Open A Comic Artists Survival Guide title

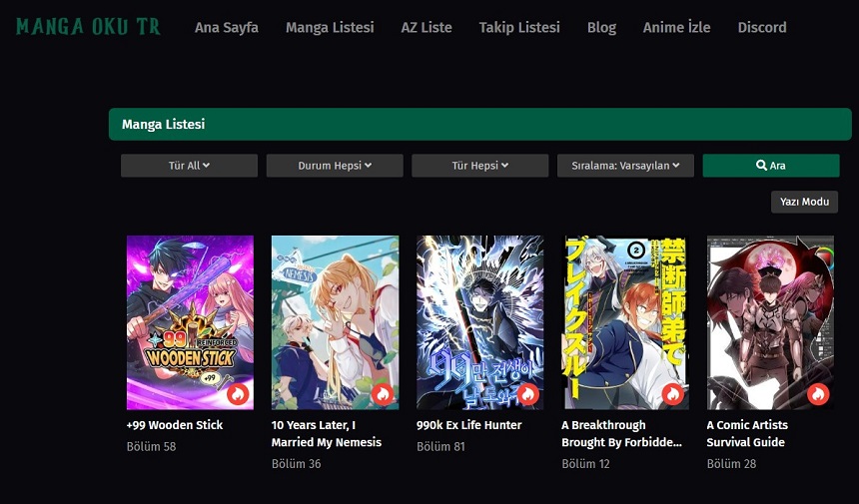(x=747, y=433)
